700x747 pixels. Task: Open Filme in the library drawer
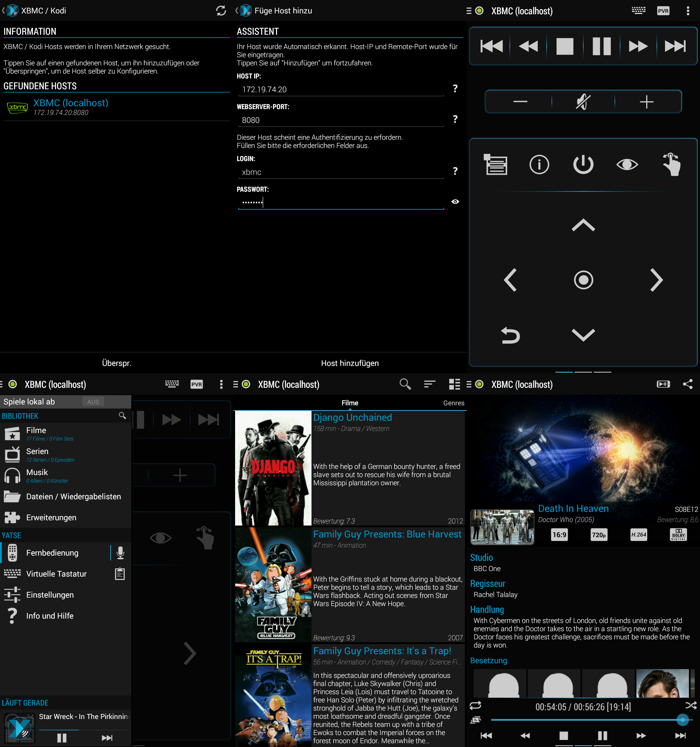(x=66, y=434)
